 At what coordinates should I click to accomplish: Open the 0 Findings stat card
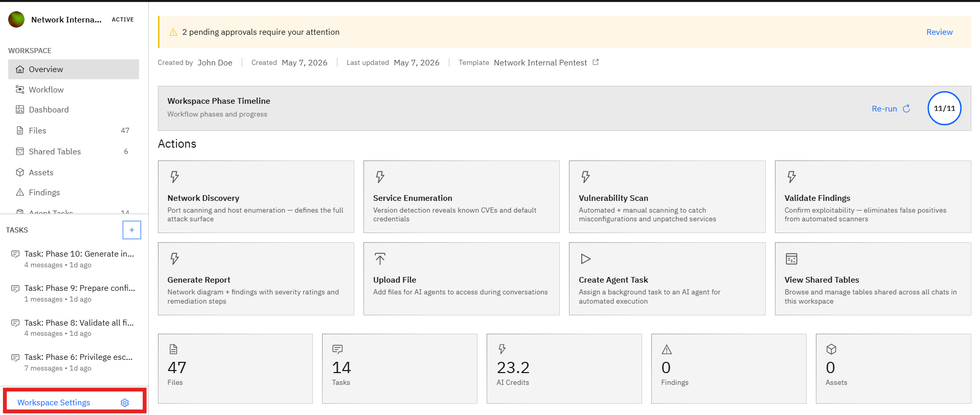coord(729,369)
